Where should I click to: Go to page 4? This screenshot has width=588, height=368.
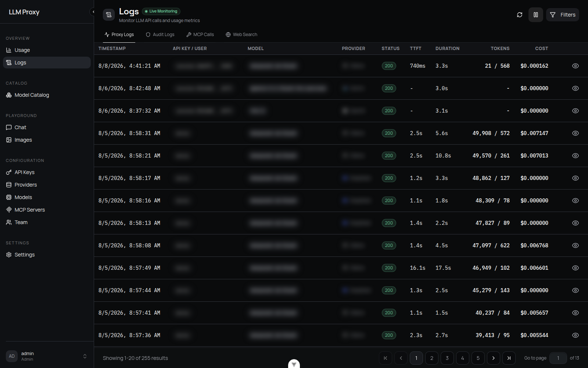[x=463, y=358]
